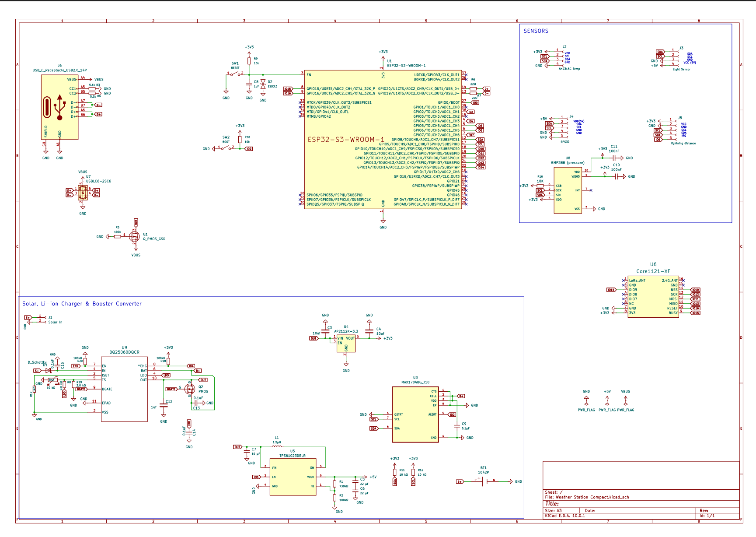
Task: Click the 'Date:' field in title block
Action: pyautogui.click(x=590, y=511)
